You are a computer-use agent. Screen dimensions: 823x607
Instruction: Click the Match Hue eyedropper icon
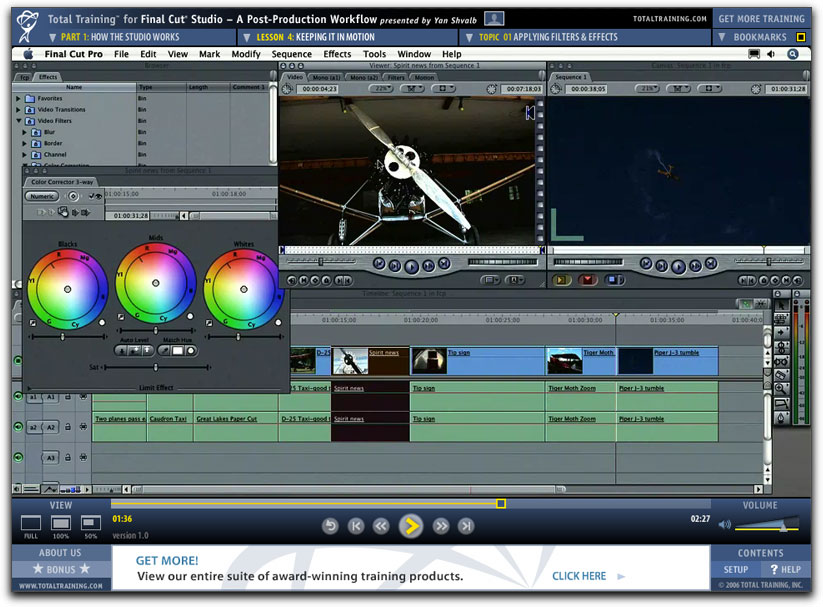coord(165,351)
